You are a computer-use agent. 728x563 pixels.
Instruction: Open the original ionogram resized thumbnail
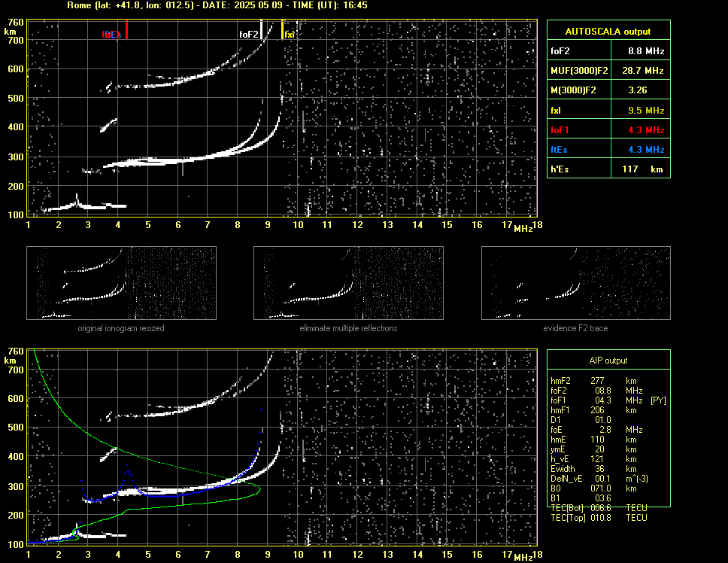tap(121, 283)
